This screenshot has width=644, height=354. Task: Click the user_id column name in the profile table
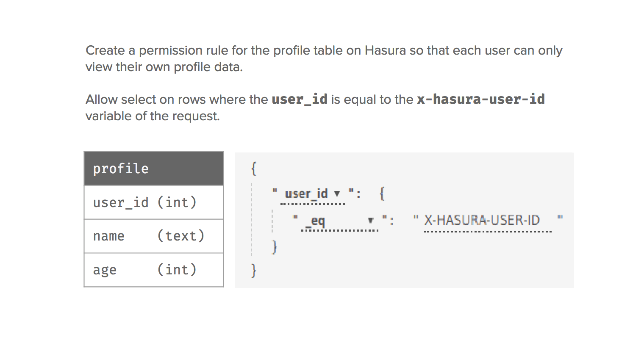point(121,202)
